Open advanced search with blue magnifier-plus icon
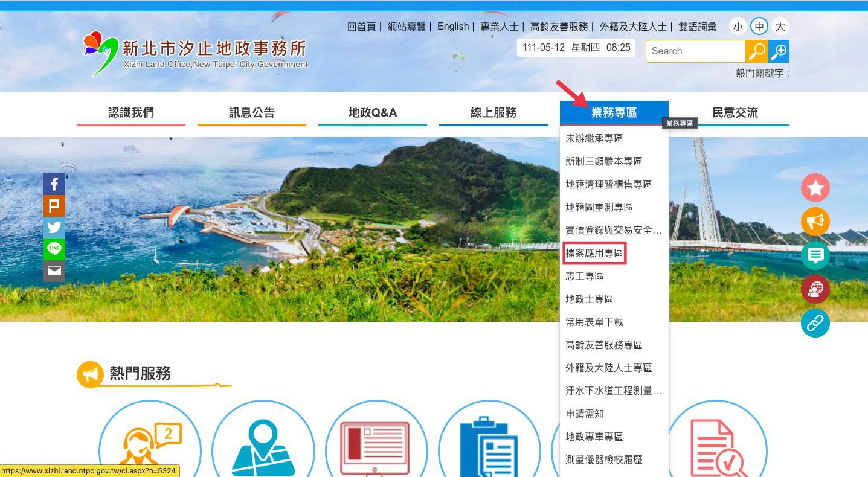 [779, 51]
